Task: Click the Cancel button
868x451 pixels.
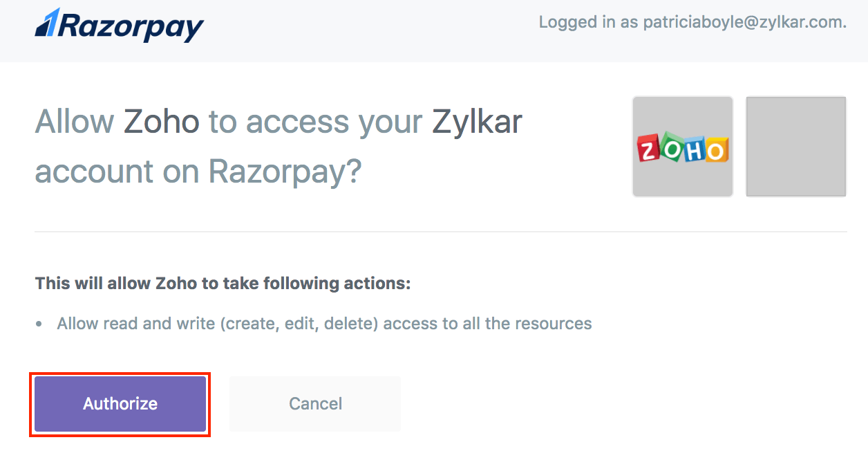Action: tap(315, 403)
